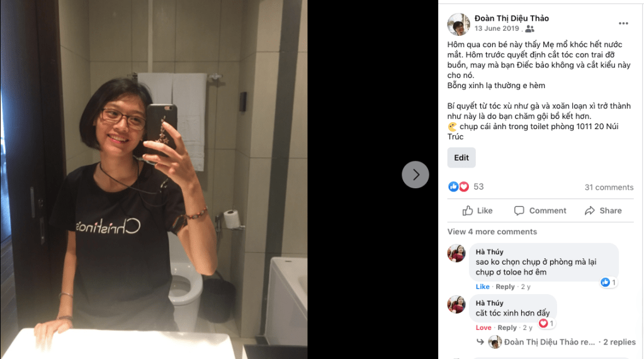Expand the 2 replies thread
The height and width of the screenshot is (359, 644).
point(619,342)
